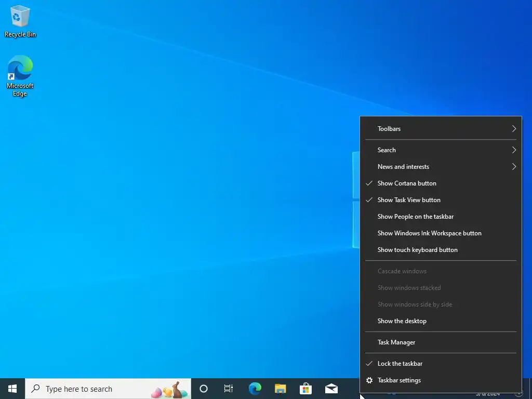
Task: Click the Easter bunny search highlight image
Action: [169, 390]
